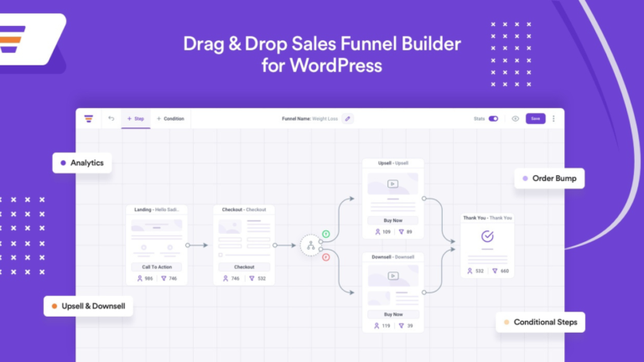
Task: Click the person icon in Thank You card
Action: 470,271
